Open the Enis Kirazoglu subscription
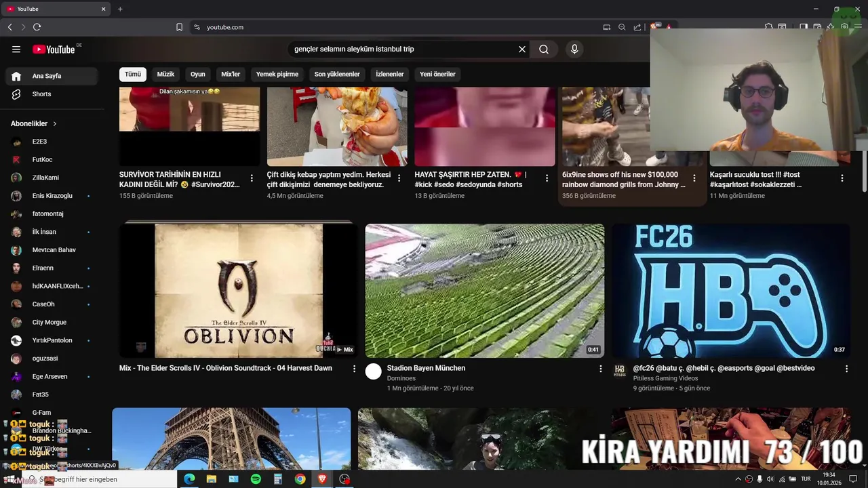 tap(52, 196)
